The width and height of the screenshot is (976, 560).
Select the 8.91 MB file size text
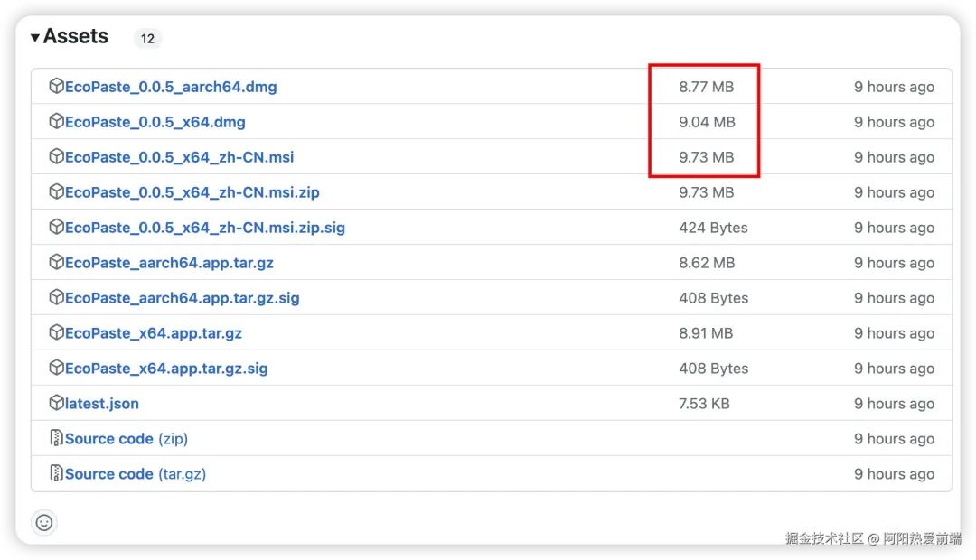[x=706, y=333]
